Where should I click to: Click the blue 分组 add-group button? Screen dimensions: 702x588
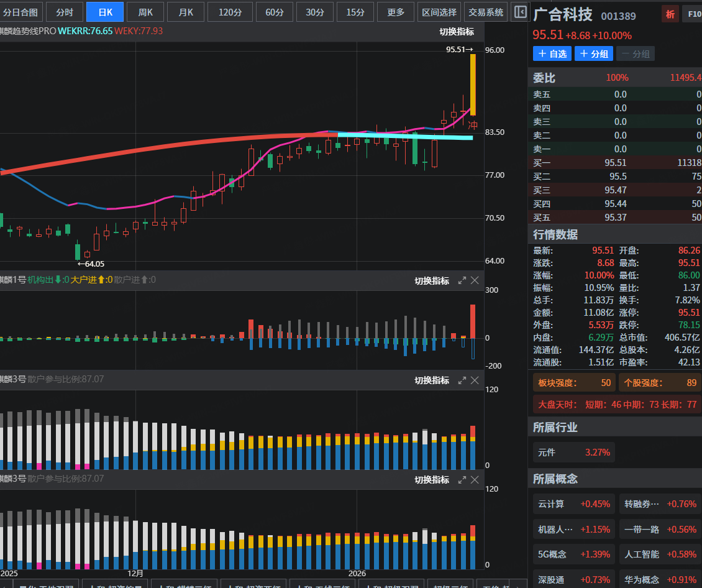[x=593, y=54]
